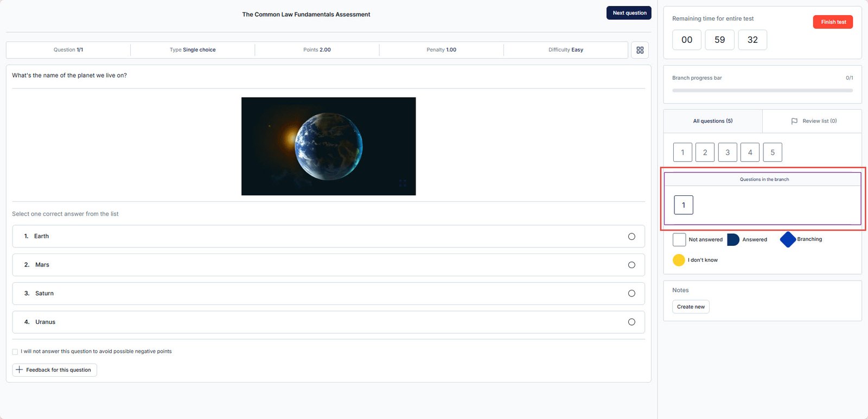Choose Saturn as the answer

click(631, 294)
